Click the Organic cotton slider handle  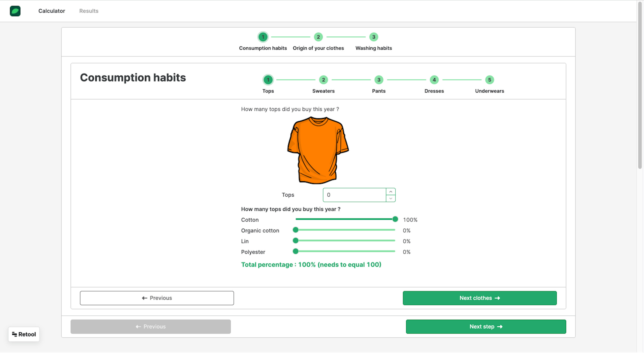[x=295, y=230]
